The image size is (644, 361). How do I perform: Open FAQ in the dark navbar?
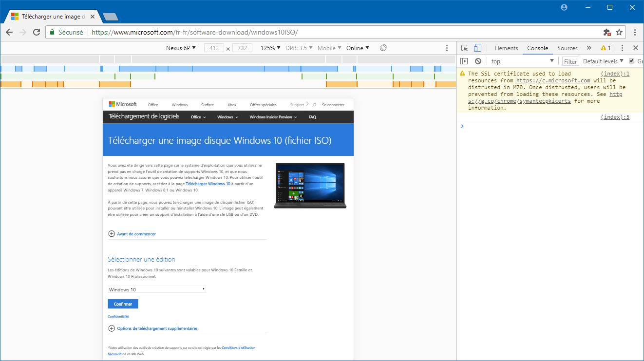coord(312,117)
